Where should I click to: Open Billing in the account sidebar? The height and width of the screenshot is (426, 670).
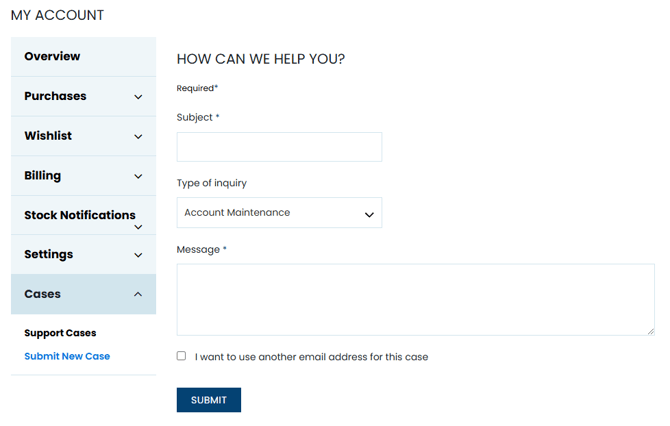[x=43, y=176]
